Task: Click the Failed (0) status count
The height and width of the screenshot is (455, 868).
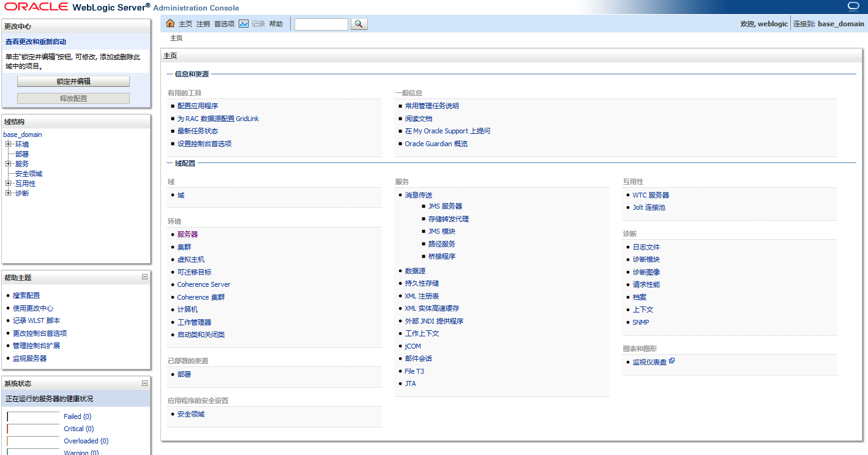Action: click(77, 416)
